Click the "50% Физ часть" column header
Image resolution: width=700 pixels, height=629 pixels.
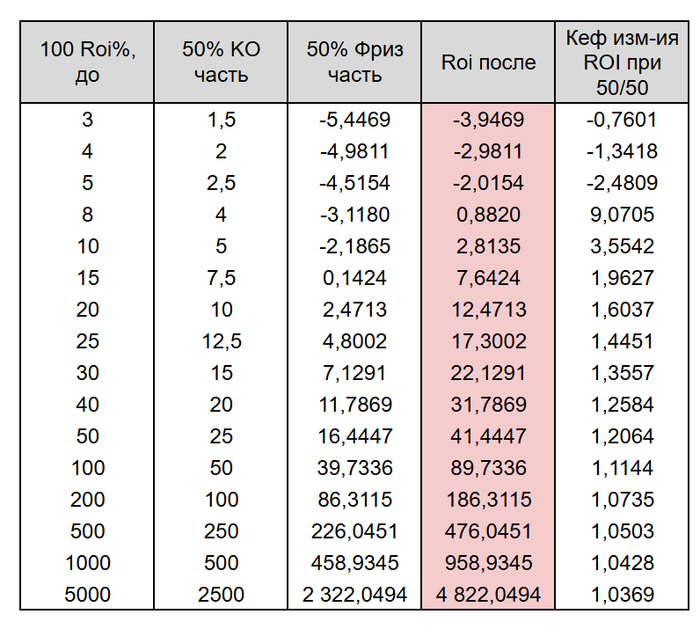354,62
